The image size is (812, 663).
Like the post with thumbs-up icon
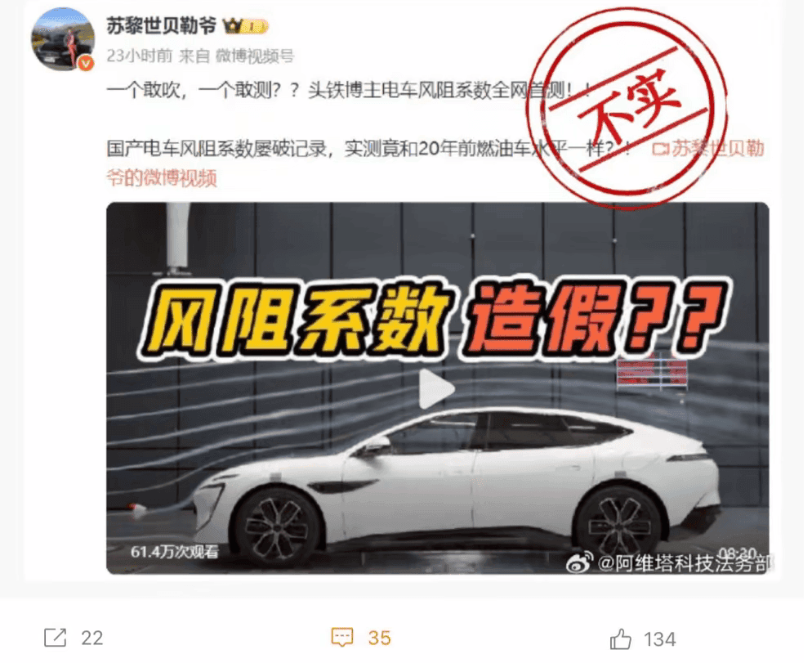pos(620,638)
